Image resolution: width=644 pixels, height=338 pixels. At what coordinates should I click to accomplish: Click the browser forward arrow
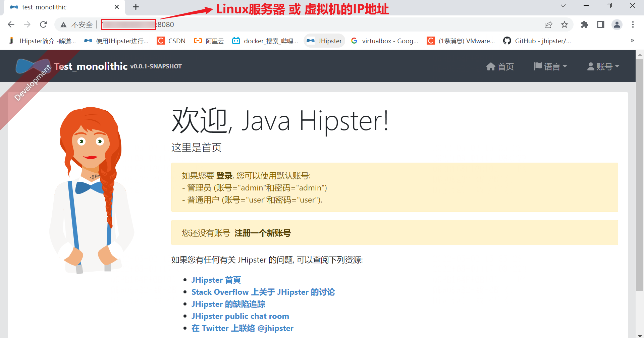coord(27,24)
